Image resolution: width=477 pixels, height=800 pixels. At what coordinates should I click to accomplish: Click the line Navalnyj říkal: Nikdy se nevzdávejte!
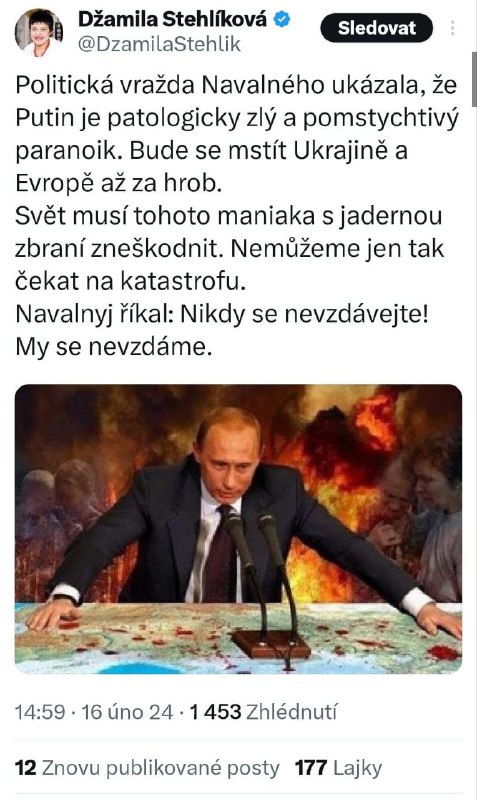222,314
